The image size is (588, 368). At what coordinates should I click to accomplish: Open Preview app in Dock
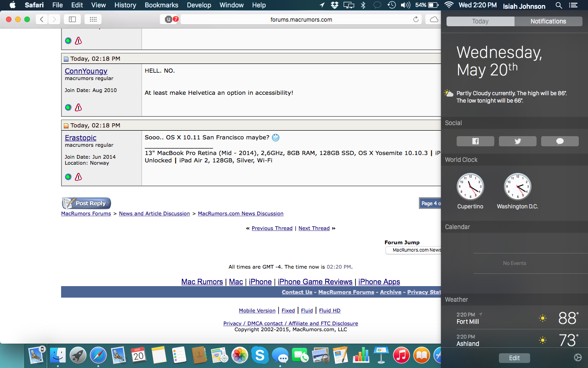(x=320, y=355)
